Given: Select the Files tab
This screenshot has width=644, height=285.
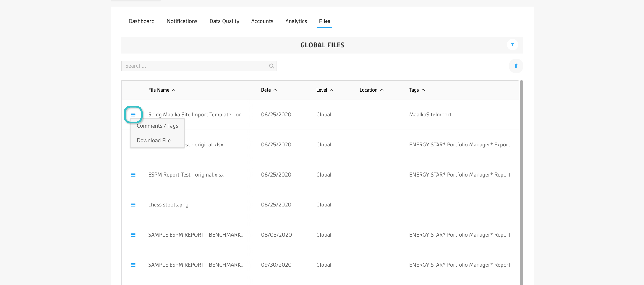Looking at the screenshot, I should 324,21.
